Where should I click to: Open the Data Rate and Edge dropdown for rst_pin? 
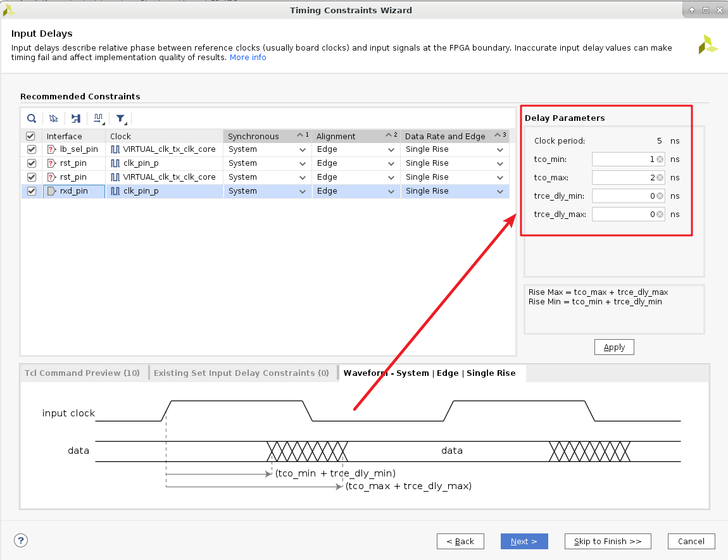499,163
